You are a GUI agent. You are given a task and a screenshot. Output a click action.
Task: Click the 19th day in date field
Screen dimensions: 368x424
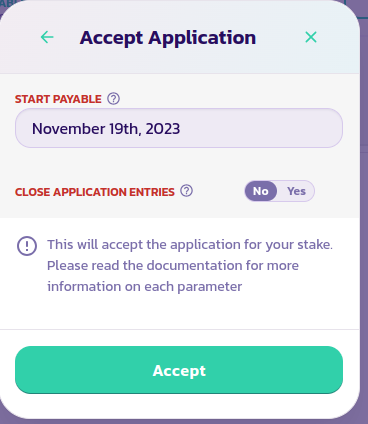tap(125, 129)
